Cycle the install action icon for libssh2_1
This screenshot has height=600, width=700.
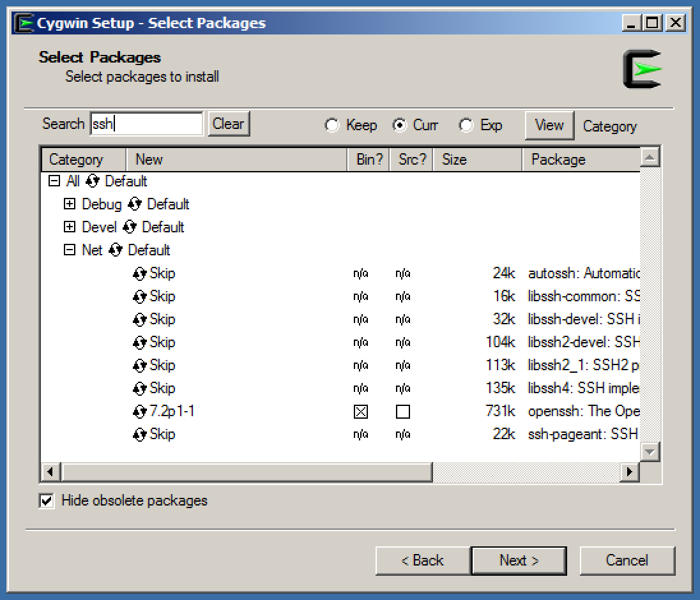point(140,365)
